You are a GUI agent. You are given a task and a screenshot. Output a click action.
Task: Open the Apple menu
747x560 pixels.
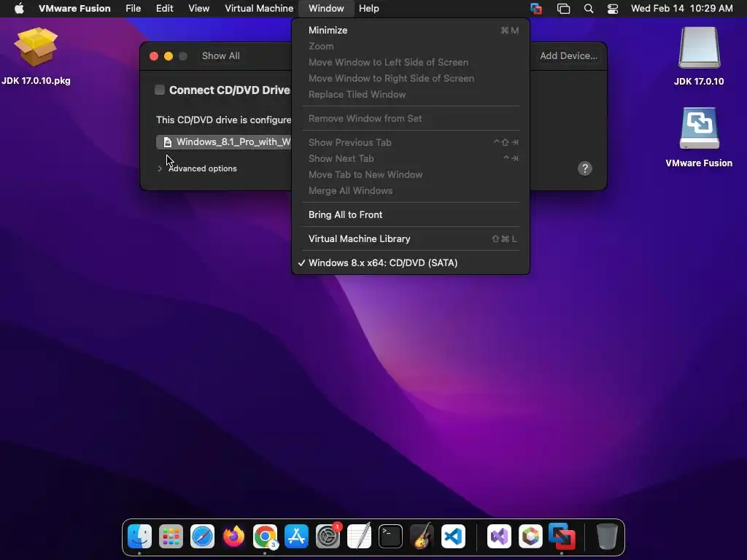click(19, 9)
